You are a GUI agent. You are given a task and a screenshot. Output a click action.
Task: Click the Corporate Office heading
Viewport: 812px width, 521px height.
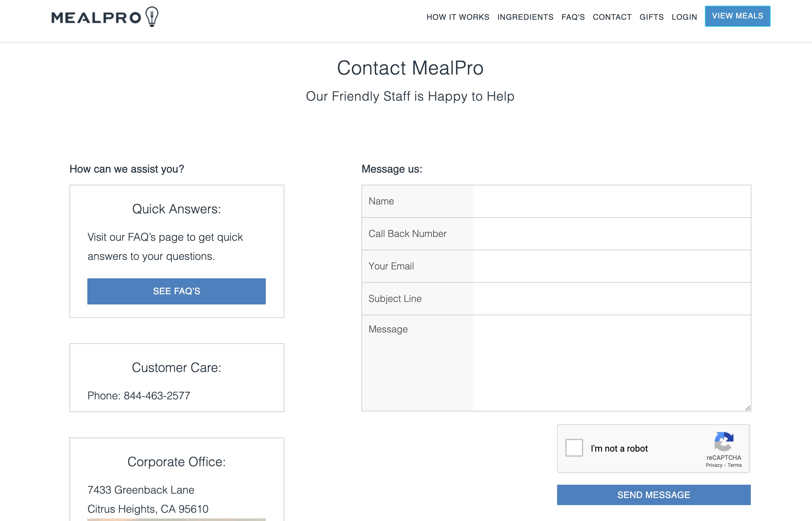(176, 462)
